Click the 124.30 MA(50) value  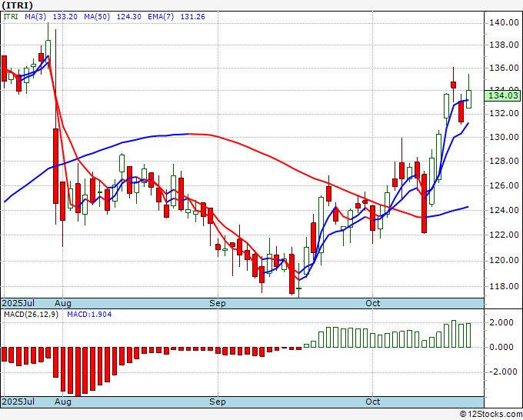click(x=128, y=16)
